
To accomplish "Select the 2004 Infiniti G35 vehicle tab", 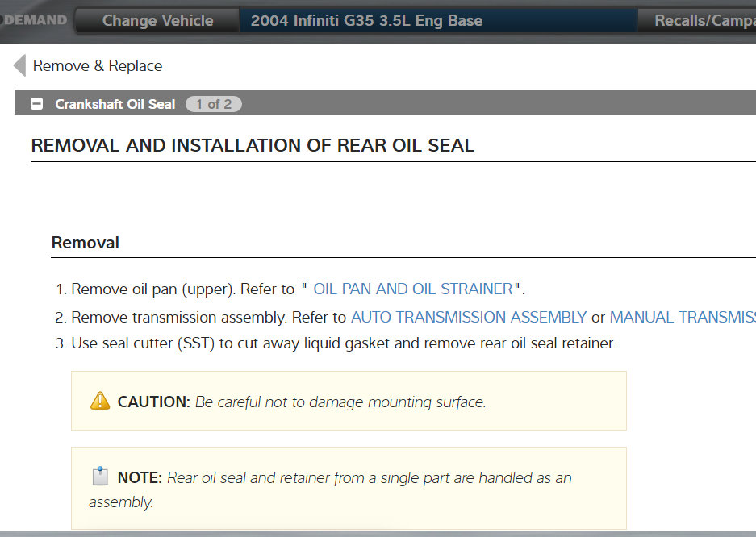I will click(x=366, y=21).
